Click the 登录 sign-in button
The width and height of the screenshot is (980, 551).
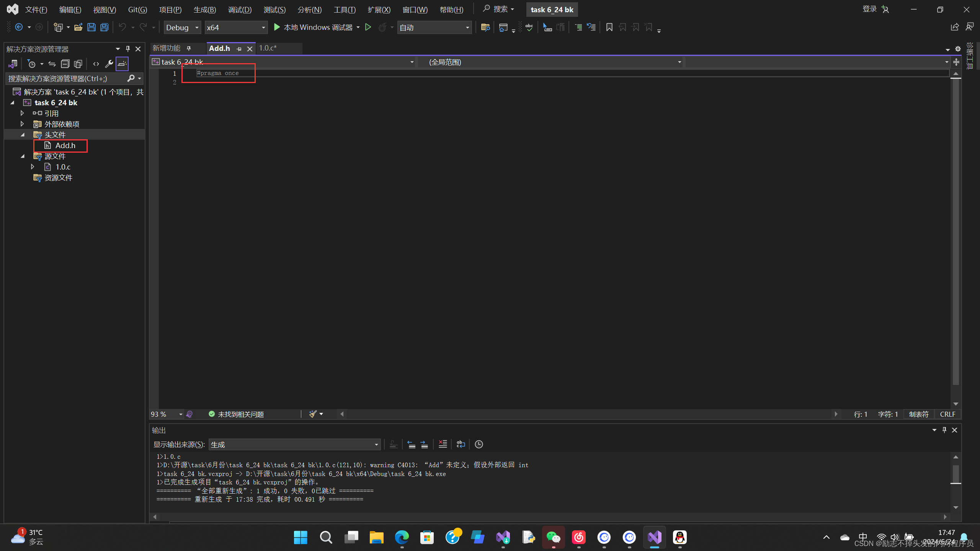coord(875,9)
